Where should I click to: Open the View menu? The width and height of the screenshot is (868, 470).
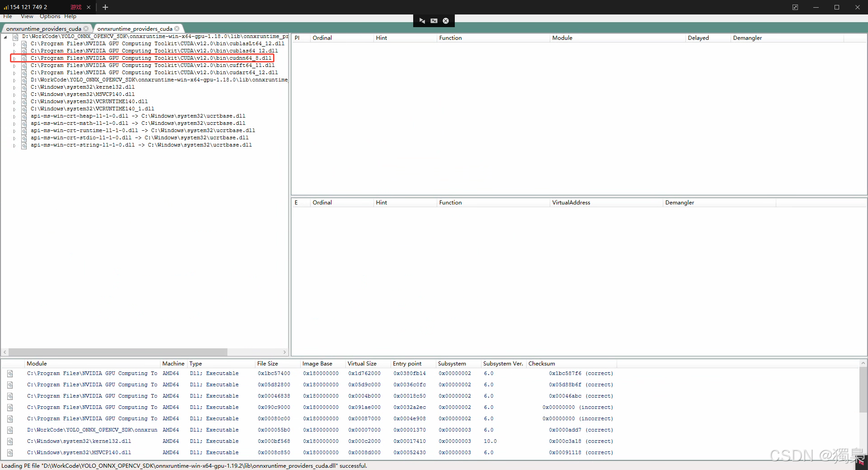click(27, 16)
